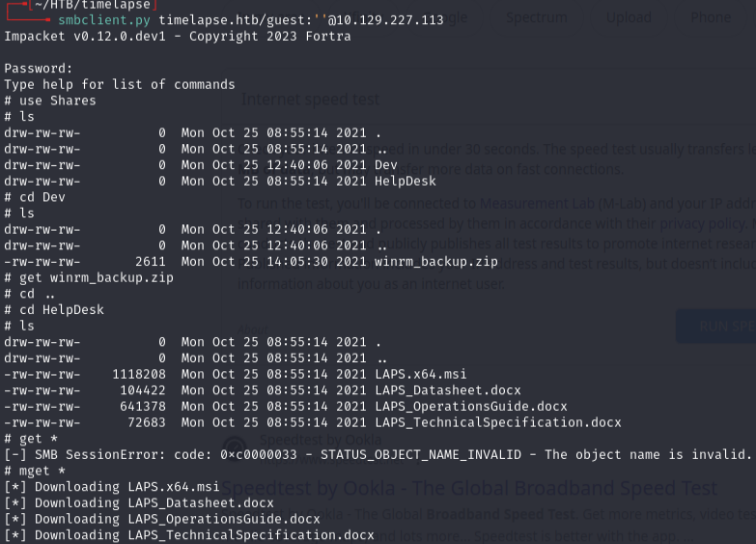Click the HelpDesk directory listing entry
The image size is (756, 544).
pyautogui.click(x=406, y=181)
